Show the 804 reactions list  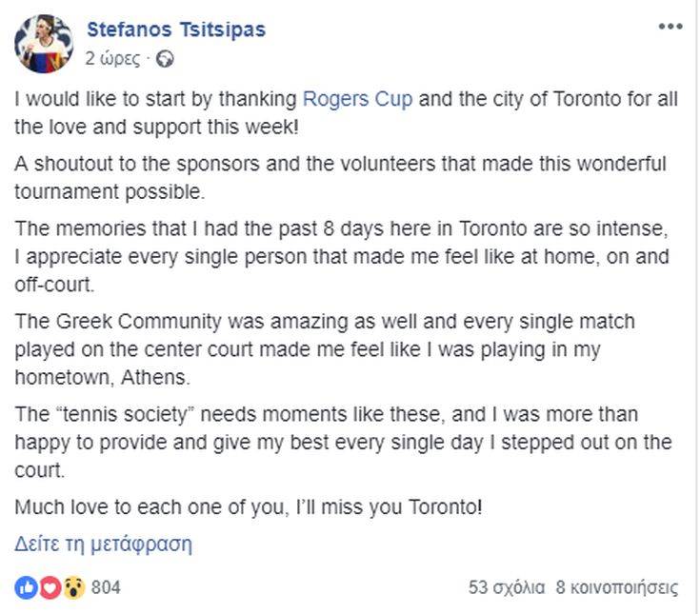pos(106,587)
